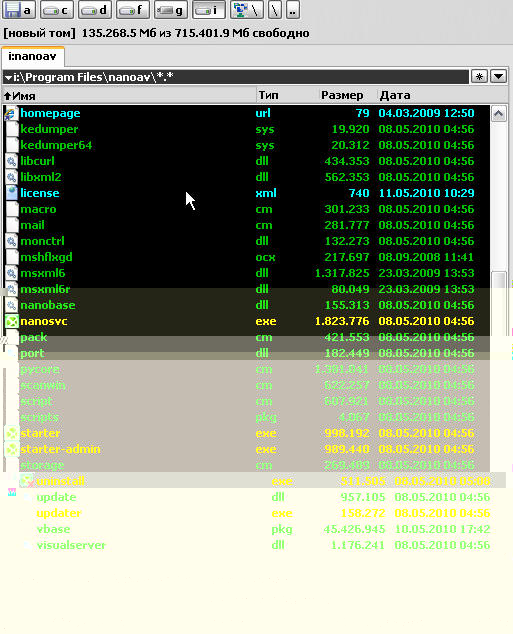Switch to drive a button
This screenshot has width=513, height=634.
tap(18, 10)
